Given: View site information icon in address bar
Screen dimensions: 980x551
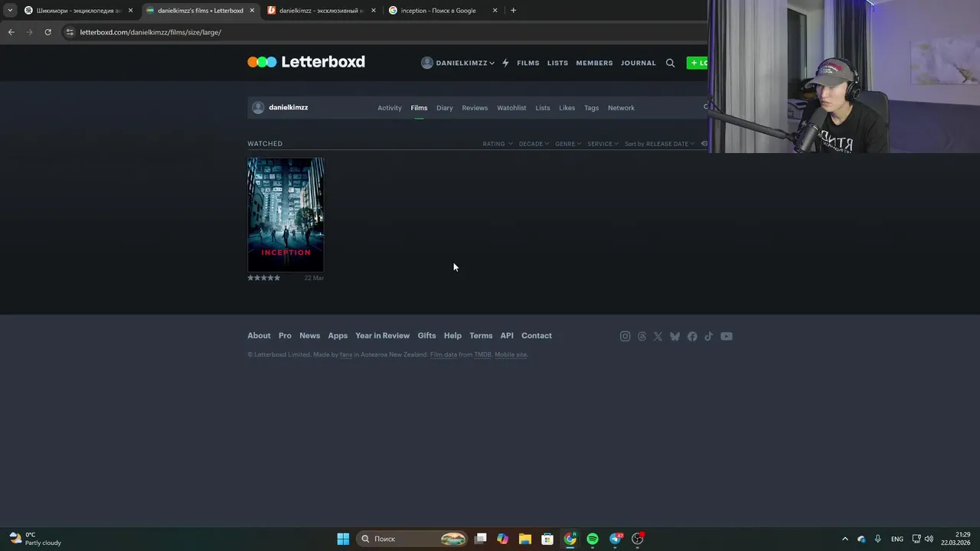Looking at the screenshot, I should tap(70, 32).
